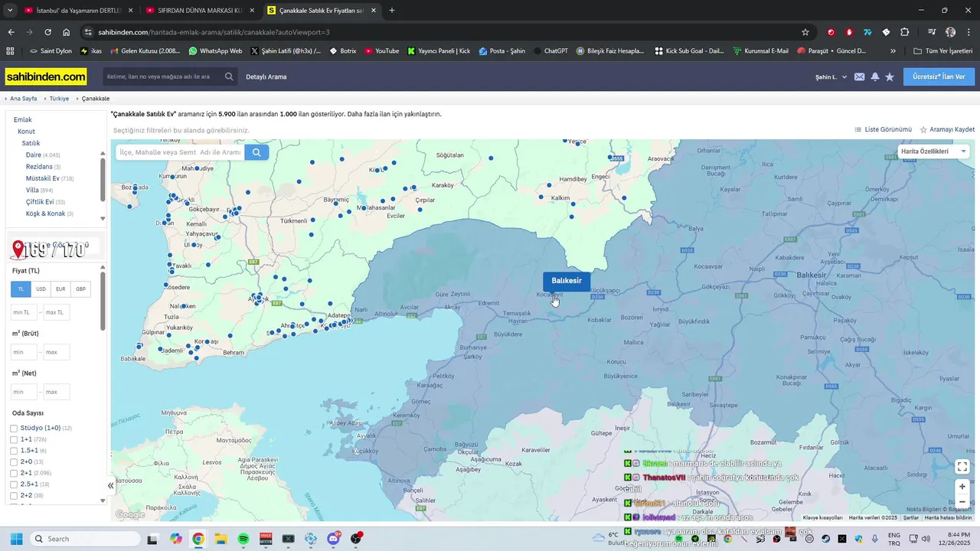
Task: Click the magnifier icon in top search bar
Action: (229, 77)
